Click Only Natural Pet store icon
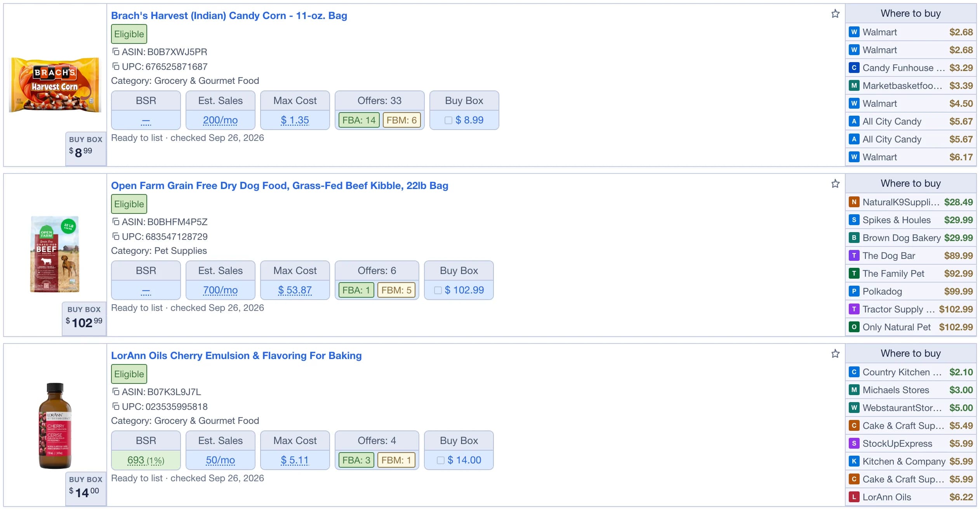 click(x=854, y=327)
